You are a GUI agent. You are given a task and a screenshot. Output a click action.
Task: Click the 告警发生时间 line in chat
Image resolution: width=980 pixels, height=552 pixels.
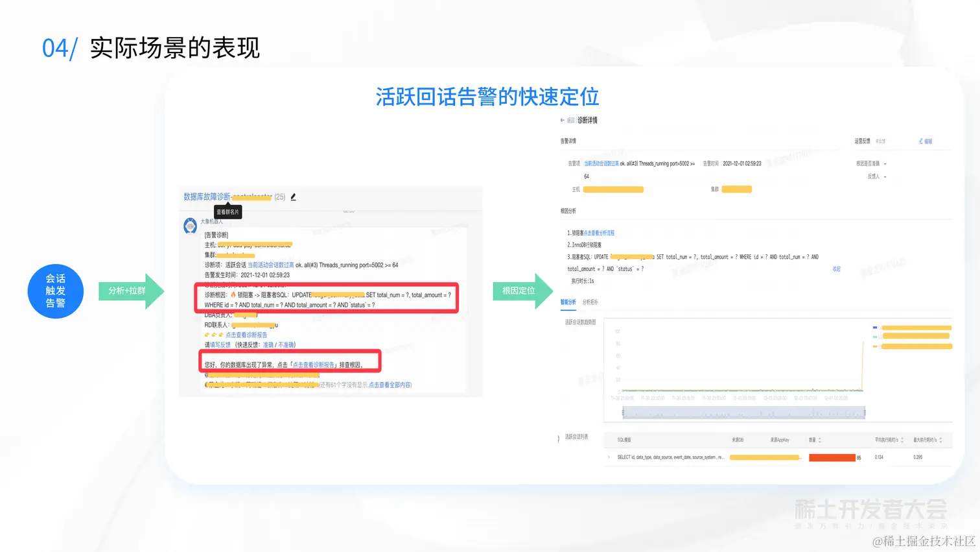pyautogui.click(x=247, y=275)
